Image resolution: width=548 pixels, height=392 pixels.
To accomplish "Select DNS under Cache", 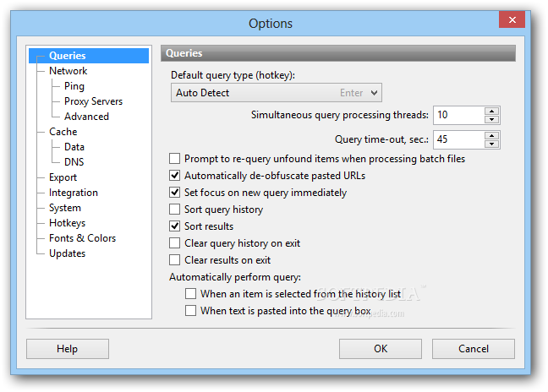I will [74, 162].
